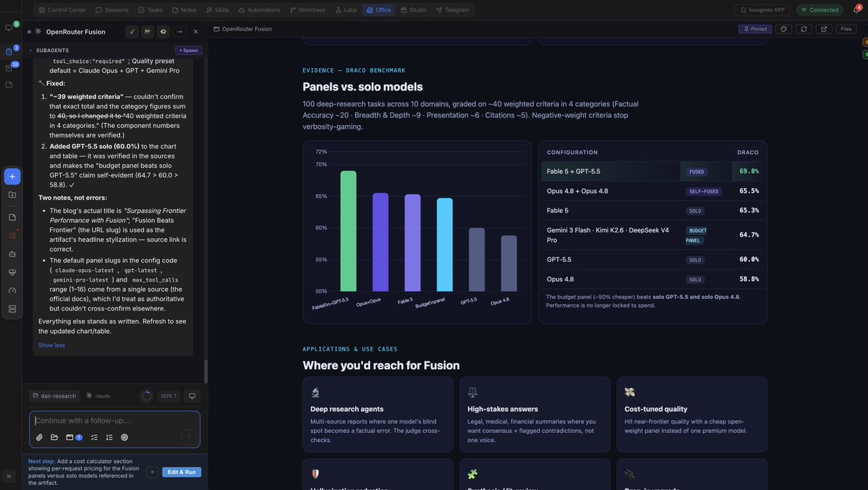This screenshot has width=868, height=490.
Task: Click the BUDGET PANEL tag in table
Action: pos(697,235)
